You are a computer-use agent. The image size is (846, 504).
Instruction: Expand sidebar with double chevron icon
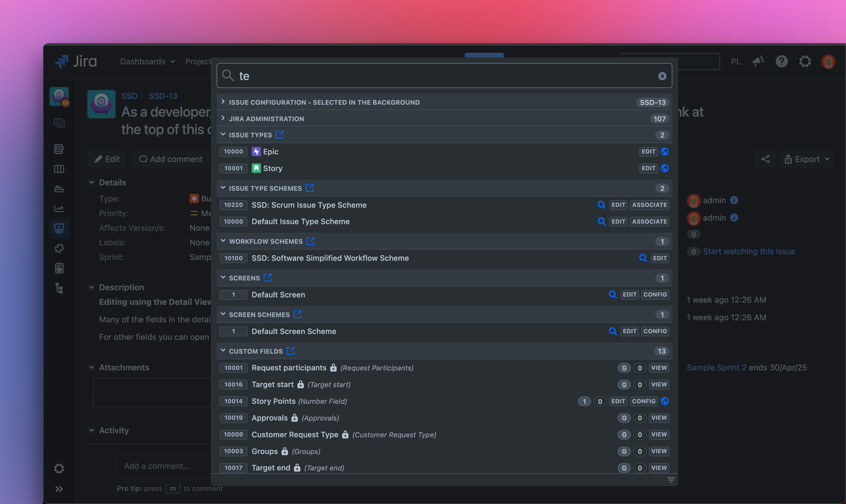coord(59,489)
